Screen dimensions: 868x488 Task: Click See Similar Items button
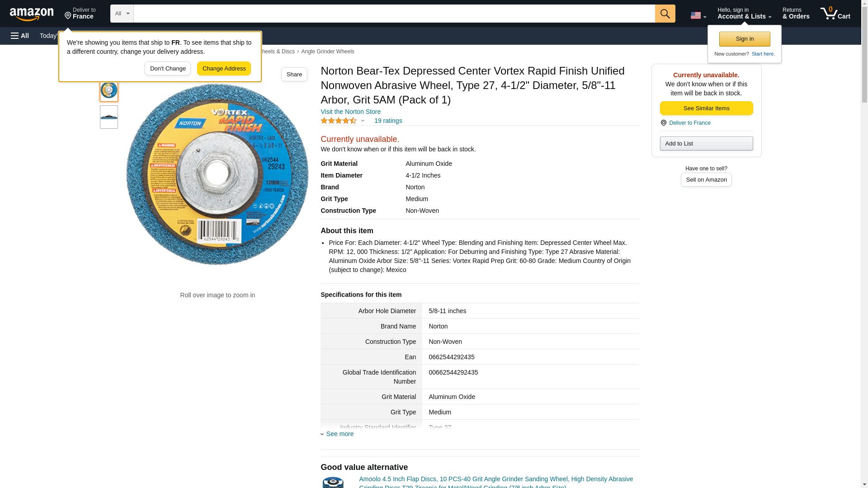pyautogui.click(x=706, y=108)
